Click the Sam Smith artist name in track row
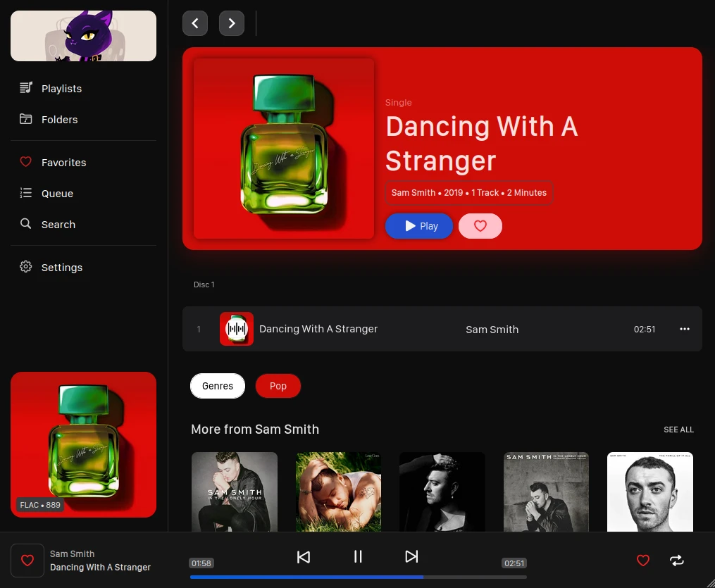Viewport: 715px width, 588px height. (492, 330)
